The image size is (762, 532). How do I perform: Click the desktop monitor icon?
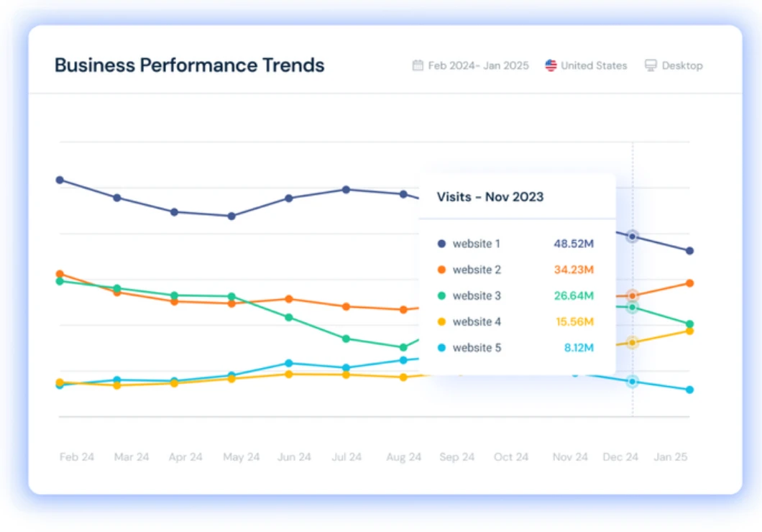651,65
